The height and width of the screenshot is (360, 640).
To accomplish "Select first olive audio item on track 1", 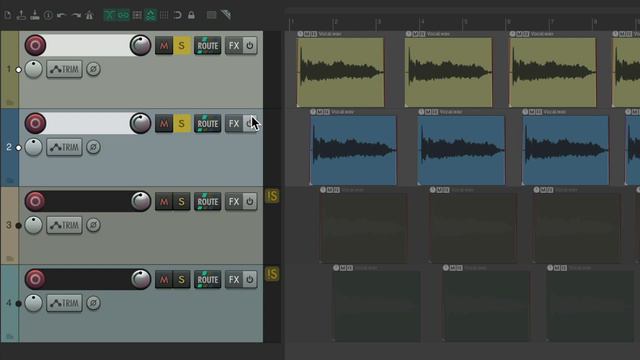I will click(x=340, y=72).
